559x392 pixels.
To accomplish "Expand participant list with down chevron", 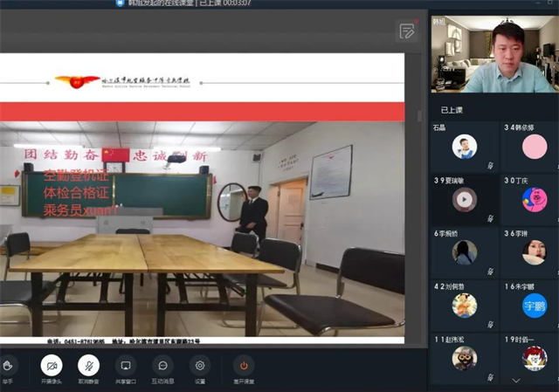I will coord(516,381).
